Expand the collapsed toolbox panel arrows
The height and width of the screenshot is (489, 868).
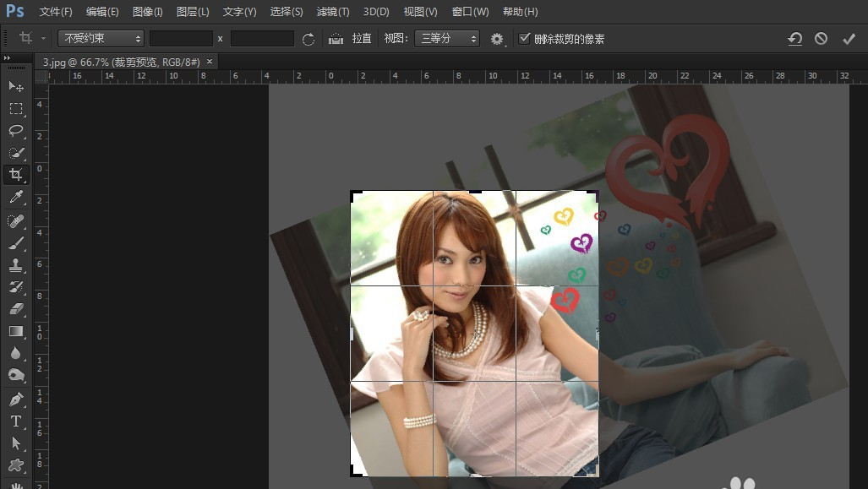[7, 57]
